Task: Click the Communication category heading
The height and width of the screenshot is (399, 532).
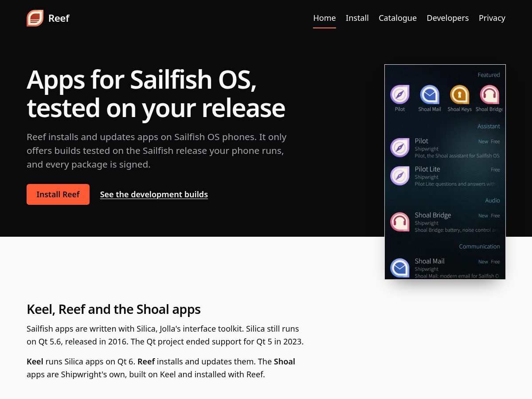Action: [x=479, y=246]
